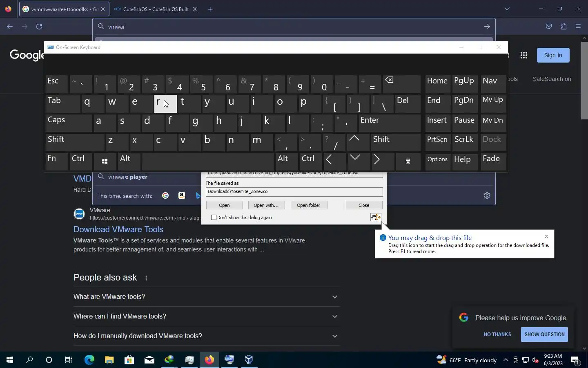This screenshot has width=588, height=368.
Task: Close the drag & drop tooltip
Action: click(x=546, y=236)
